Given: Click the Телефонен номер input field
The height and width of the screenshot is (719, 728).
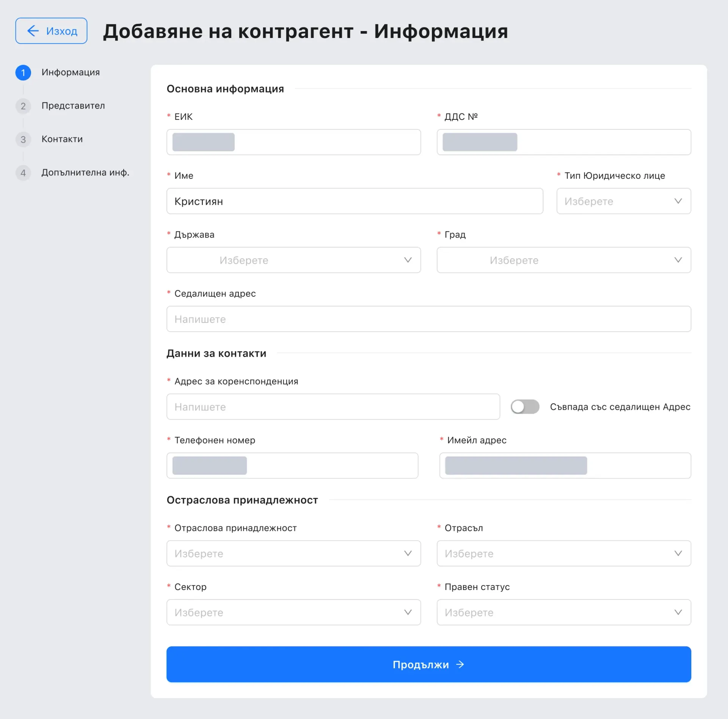Looking at the screenshot, I should [292, 466].
